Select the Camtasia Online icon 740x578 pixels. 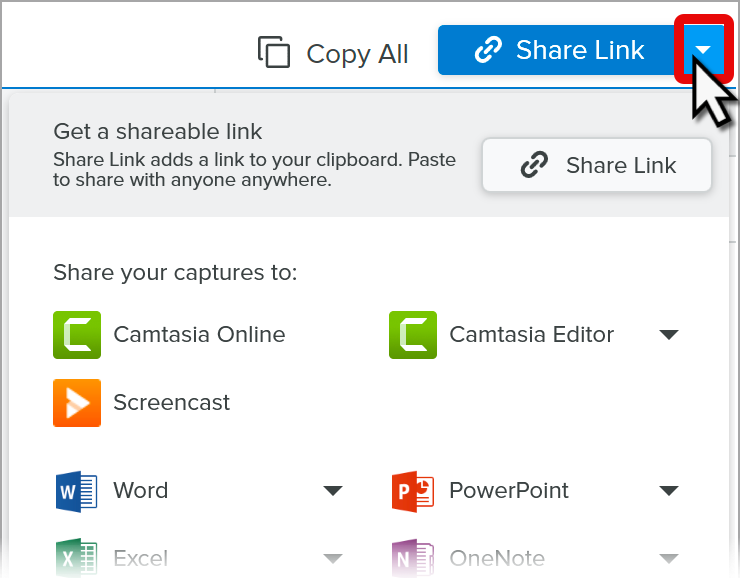(77, 335)
